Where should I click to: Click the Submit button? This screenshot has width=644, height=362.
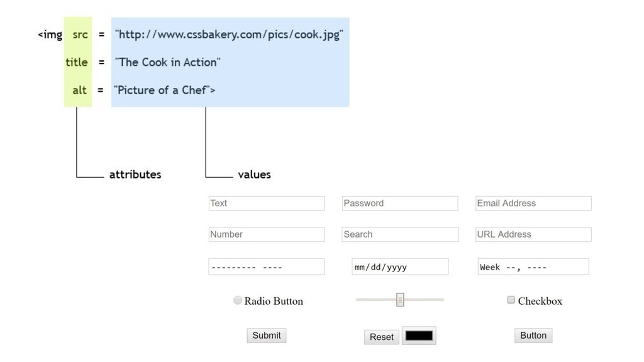(267, 336)
